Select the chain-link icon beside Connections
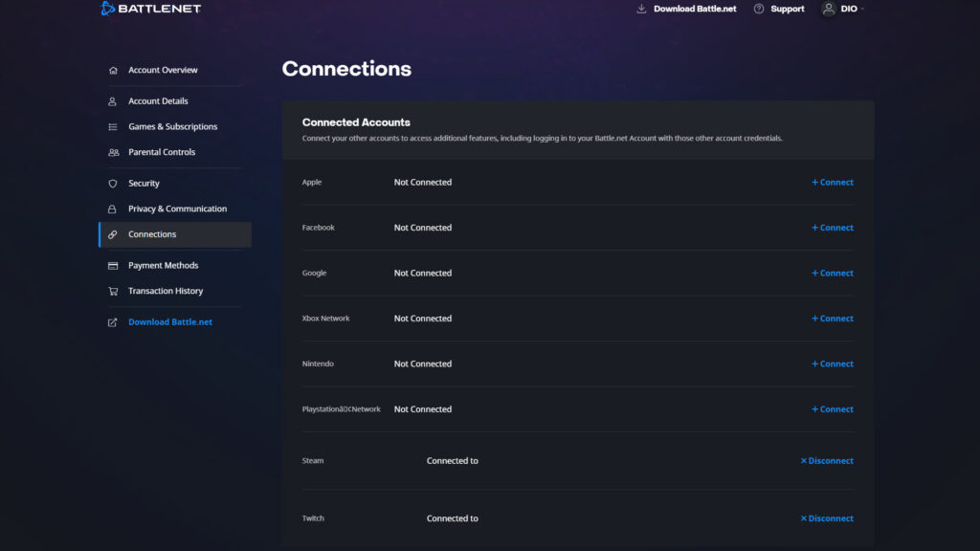 112,234
